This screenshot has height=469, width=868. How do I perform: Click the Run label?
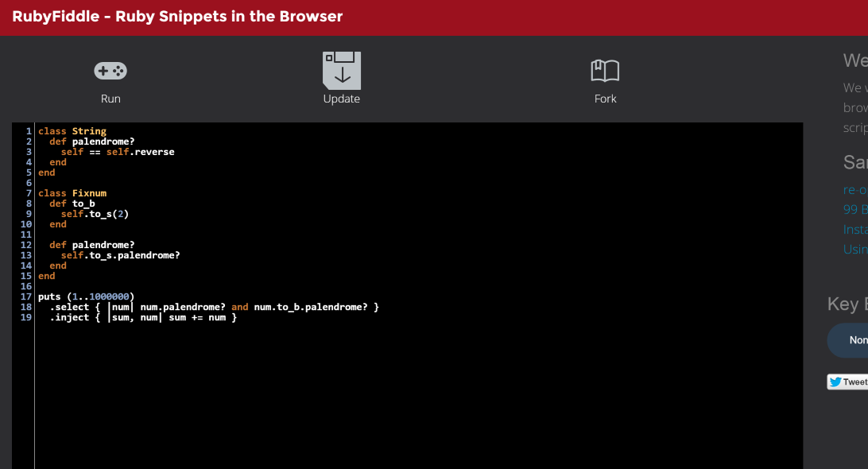[110, 99]
